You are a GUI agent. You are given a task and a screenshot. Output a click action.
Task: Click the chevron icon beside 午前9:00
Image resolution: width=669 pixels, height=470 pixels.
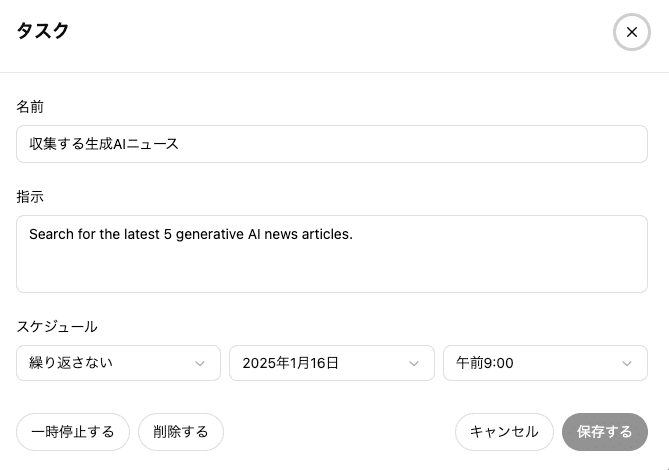[x=626, y=363]
